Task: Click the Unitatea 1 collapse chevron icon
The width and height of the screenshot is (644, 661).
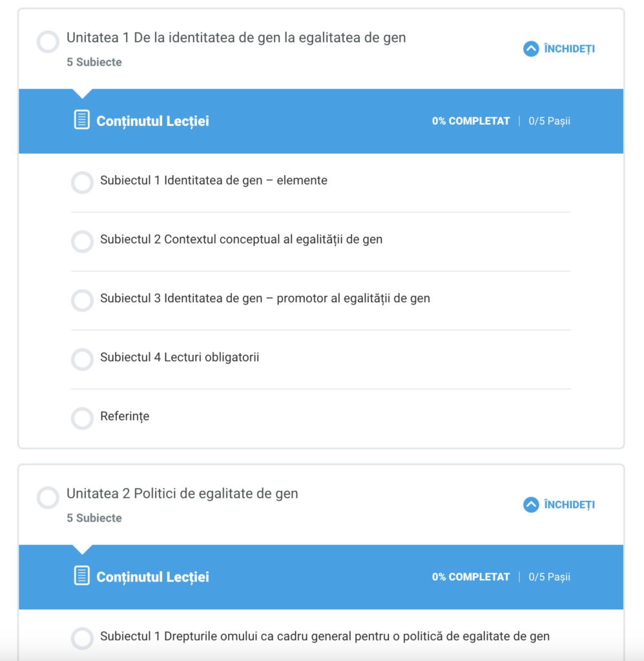Action: pyautogui.click(x=531, y=49)
